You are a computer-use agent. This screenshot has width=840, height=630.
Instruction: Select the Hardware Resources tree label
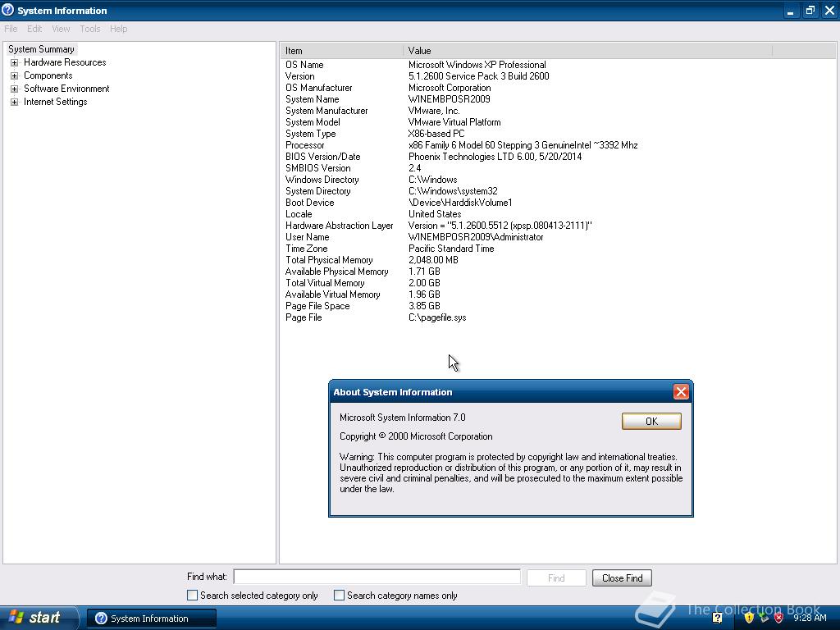click(x=65, y=62)
